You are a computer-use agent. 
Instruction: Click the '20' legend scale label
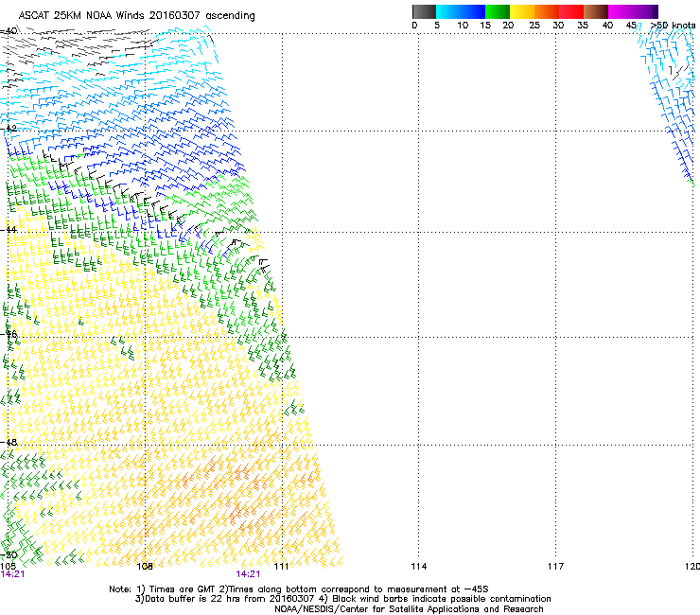pyautogui.click(x=508, y=26)
